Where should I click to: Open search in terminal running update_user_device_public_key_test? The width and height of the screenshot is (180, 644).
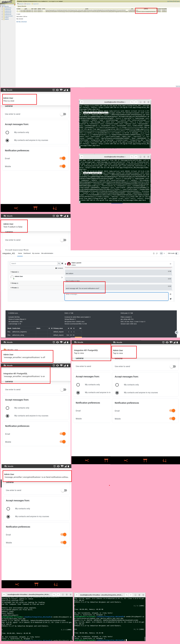(x=127, y=595)
